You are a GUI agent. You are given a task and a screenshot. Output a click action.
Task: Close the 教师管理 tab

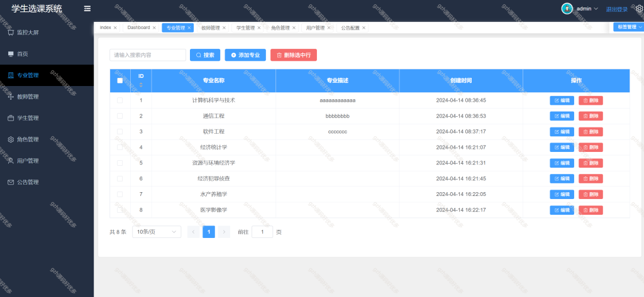click(x=224, y=28)
